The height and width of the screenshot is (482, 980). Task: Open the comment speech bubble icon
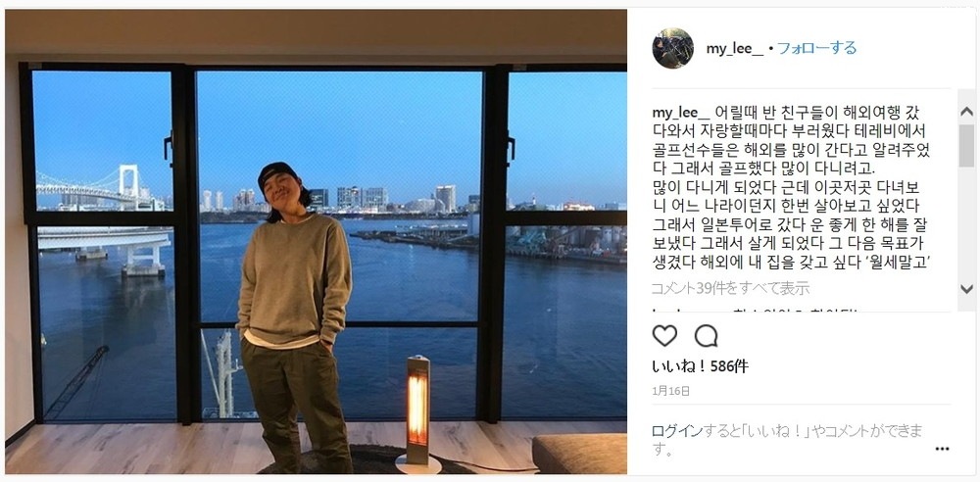[x=707, y=336]
